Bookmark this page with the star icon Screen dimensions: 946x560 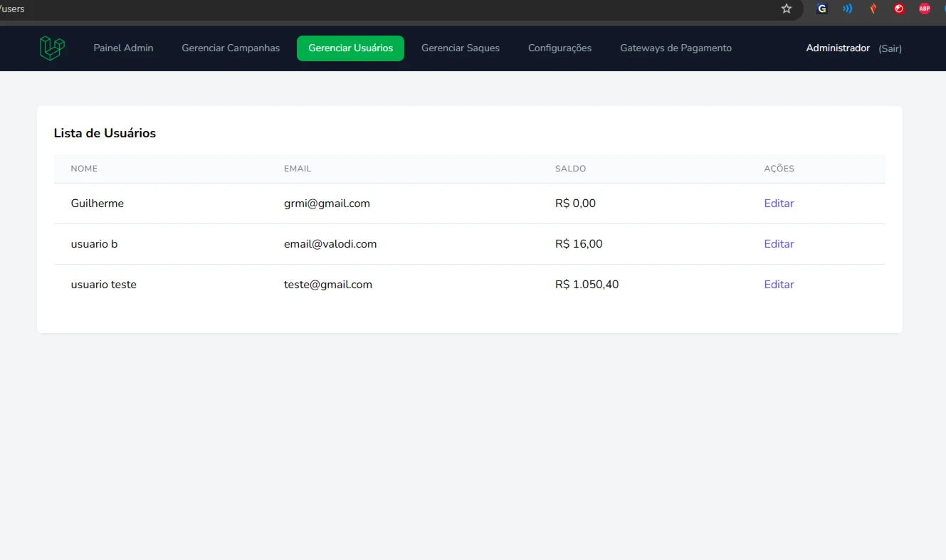click(x=787, y=9)
